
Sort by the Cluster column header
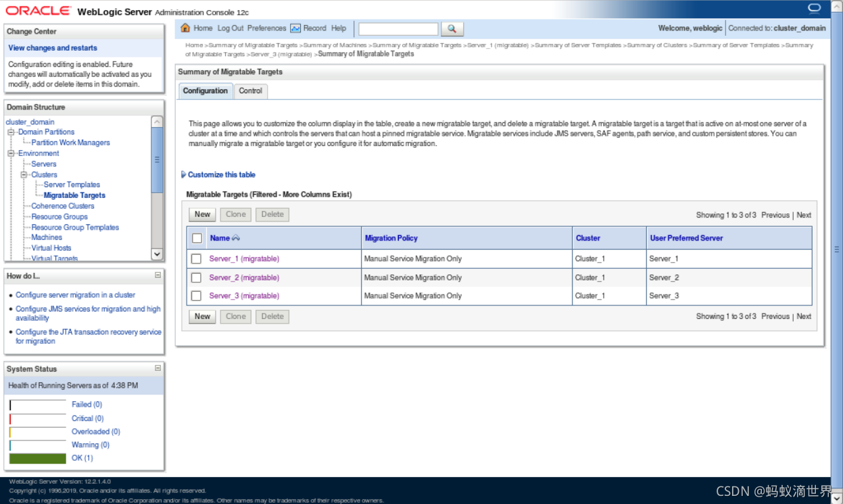pyautogui.click(x=588, y=238)
